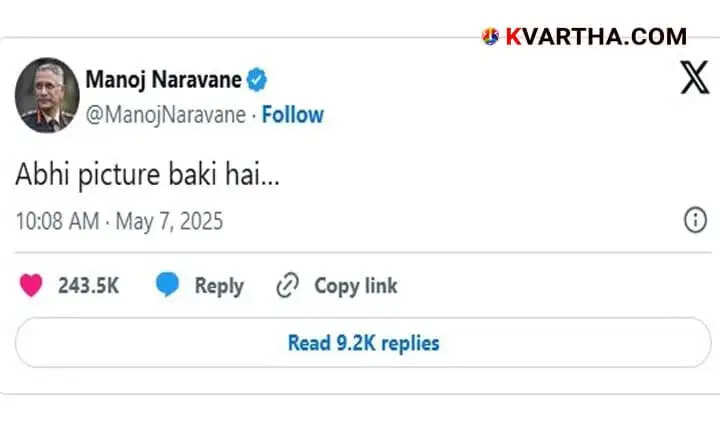Click the 10:08 AM time of the tweet

point(57,221)
